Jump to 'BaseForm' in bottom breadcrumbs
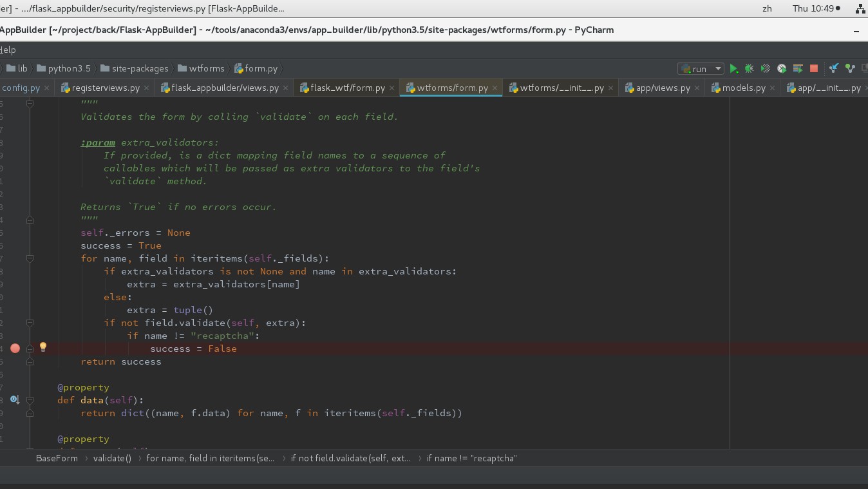868x489 pixels. [x=57, y=458]
